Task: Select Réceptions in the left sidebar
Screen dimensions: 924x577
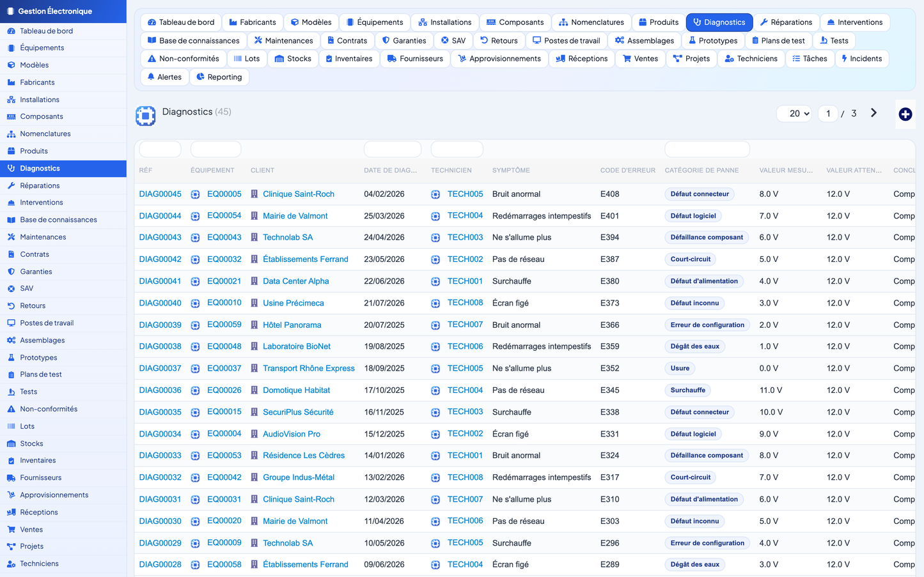Action: tap(63, 512)
